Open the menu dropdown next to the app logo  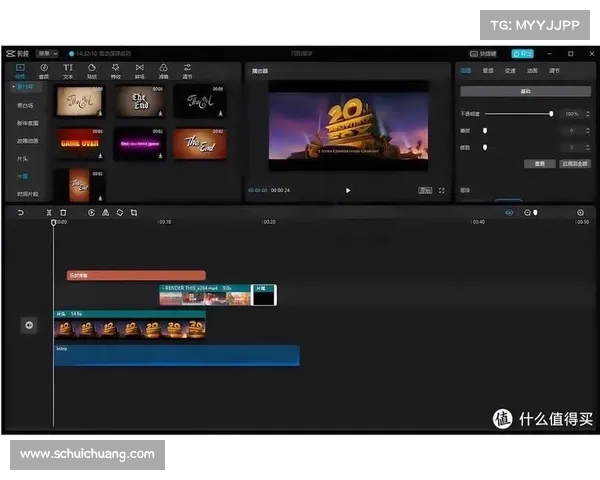pos(47,54)
